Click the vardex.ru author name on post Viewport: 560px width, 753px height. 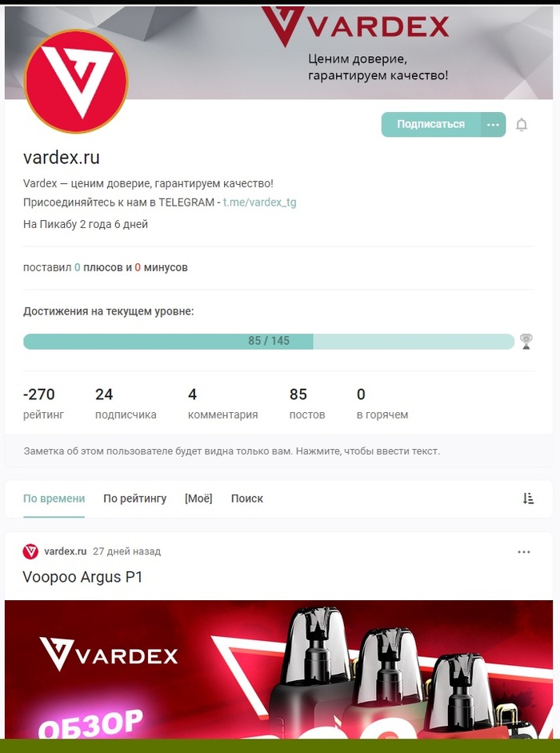coord(66,551)
